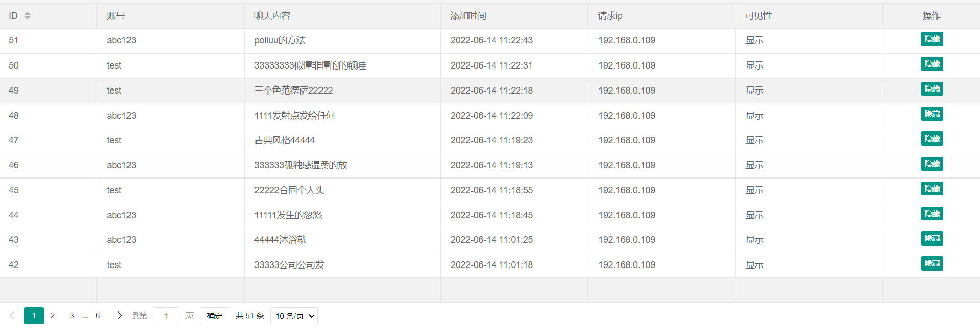Image resolution: width=980 pixels, height=334 pixels.
Task: Hide the row with ID 48
Action: click(x=931, y=114)
